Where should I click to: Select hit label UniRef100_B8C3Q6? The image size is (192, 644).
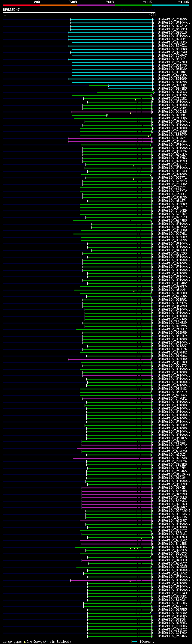coord(172,603)
